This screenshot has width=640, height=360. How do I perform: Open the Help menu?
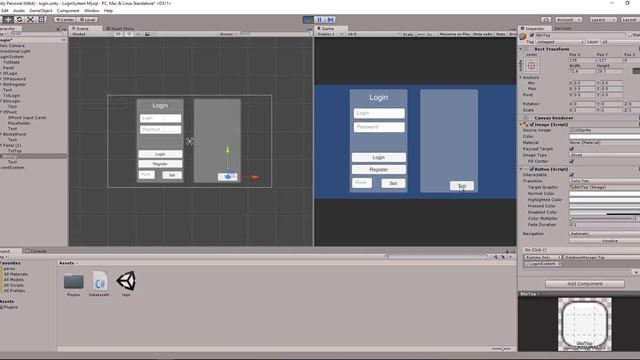click(108, 11)
